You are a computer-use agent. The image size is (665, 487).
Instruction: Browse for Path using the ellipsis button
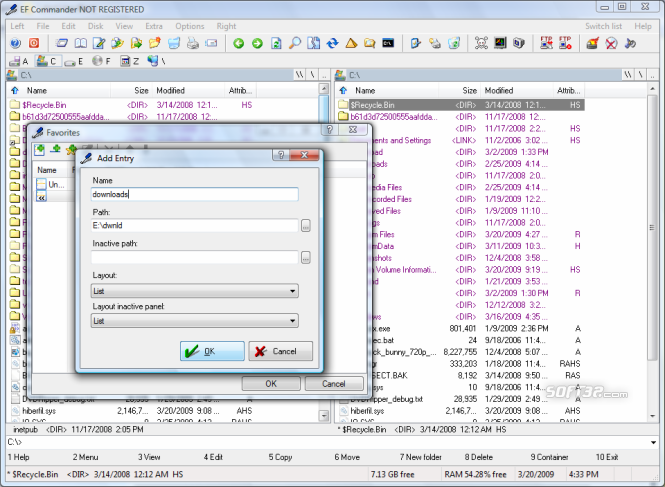click(306, 226)
